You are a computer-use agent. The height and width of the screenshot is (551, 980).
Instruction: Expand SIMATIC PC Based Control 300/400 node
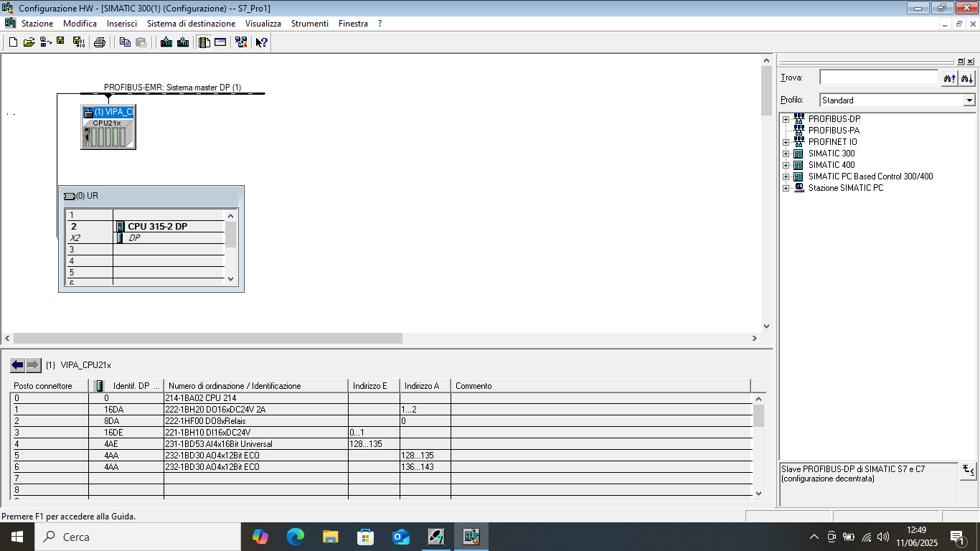(x=786, y=176)
